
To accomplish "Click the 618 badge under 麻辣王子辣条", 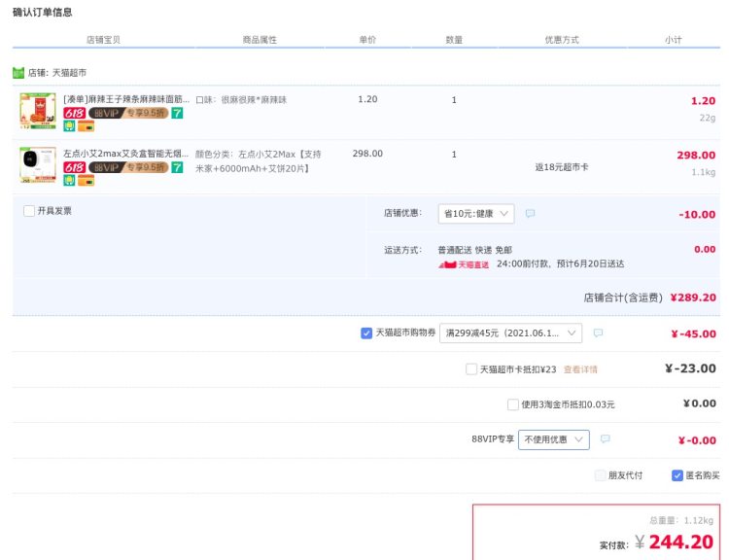I will [75, 113].
